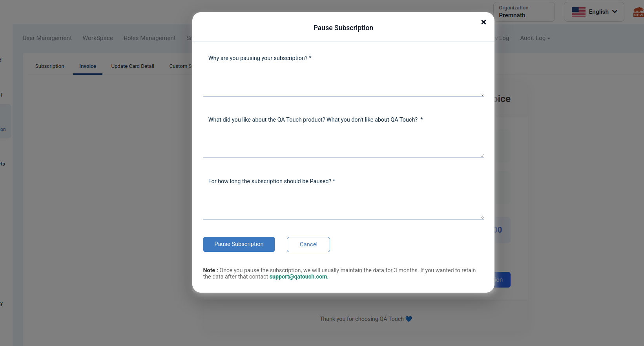This screenshot has width=644, height=346.
Task: Click the QA Touch likes/dislikes feedback field
Action: (343, 143)
